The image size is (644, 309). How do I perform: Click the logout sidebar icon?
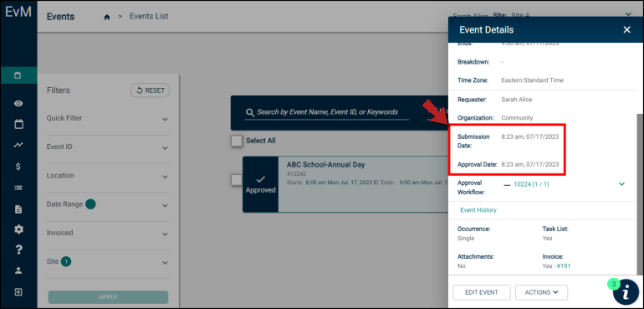pyautogui.click(x=18, y=292)
